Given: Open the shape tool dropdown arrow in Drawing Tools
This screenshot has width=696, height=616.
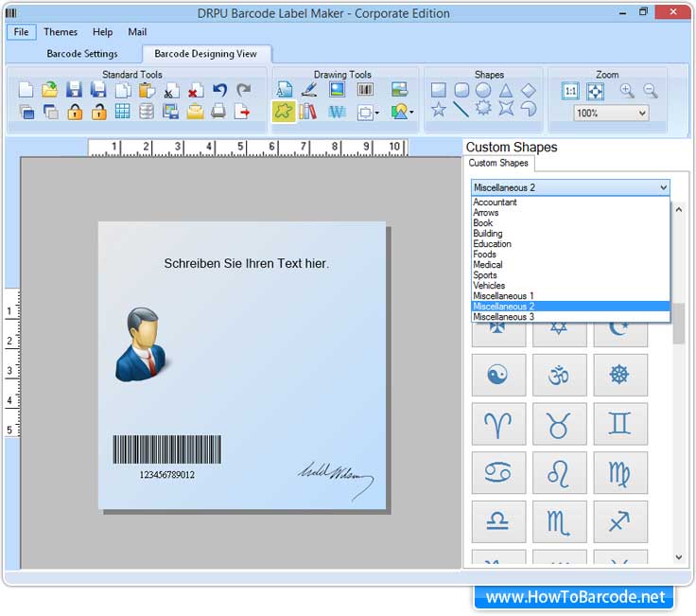Looking at the screenshot, I should 377,113.
